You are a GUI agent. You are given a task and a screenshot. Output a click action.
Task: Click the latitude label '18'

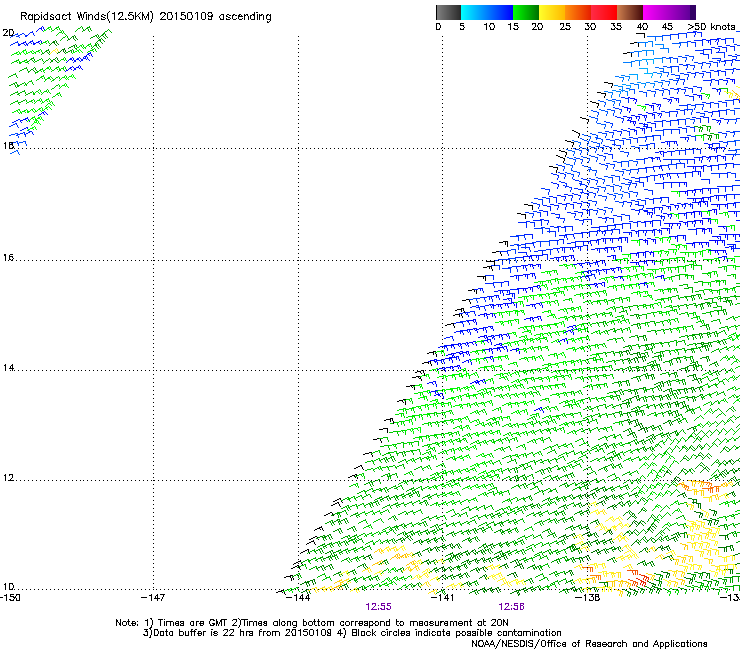point(8,145)
